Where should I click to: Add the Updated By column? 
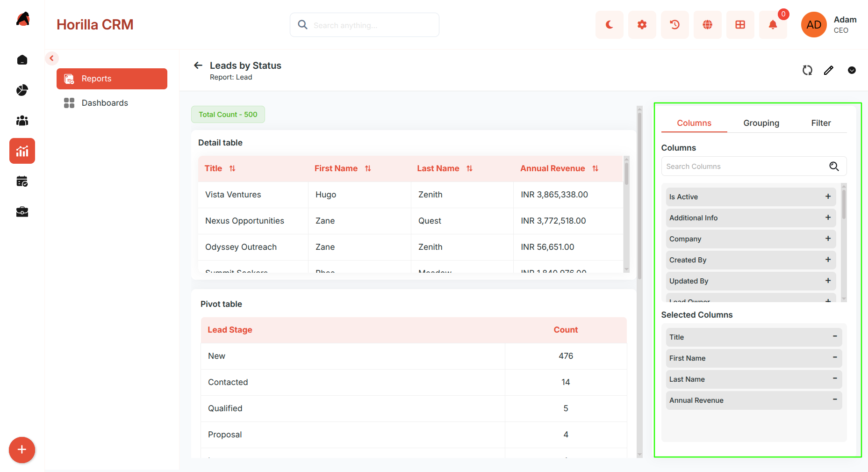(x=828, y=281)
